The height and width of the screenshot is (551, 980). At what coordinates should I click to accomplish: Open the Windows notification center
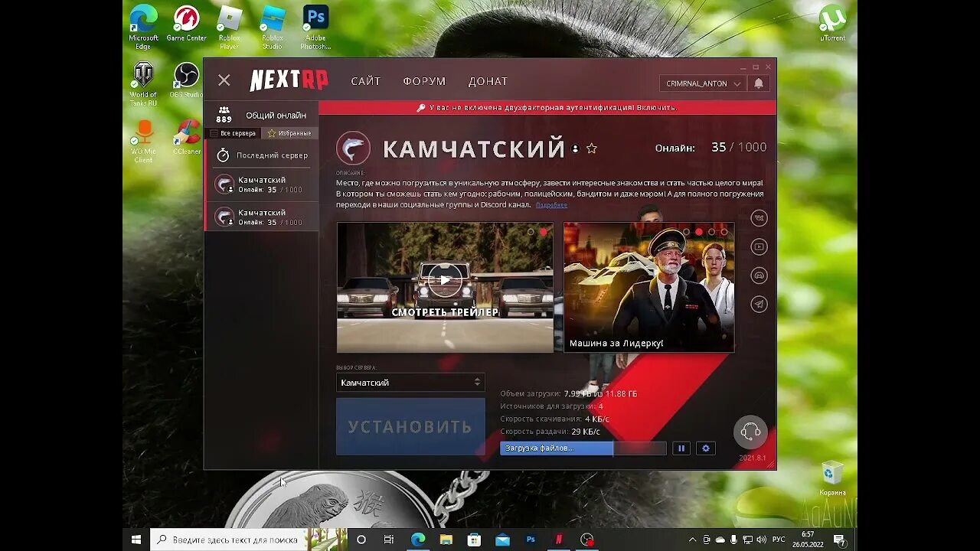coord(840,540)
